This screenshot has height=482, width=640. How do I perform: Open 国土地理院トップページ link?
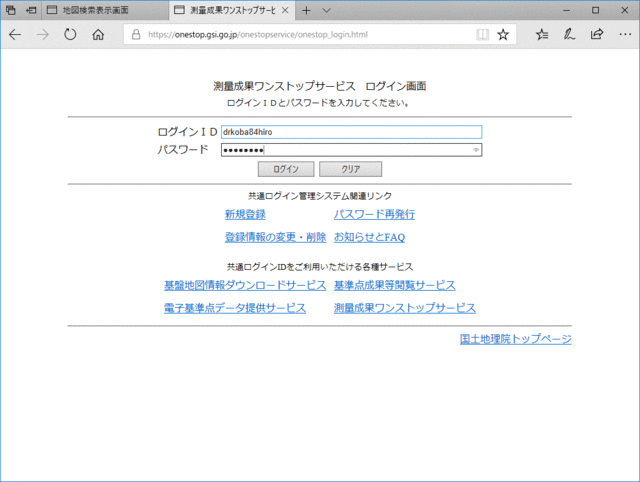516,339
